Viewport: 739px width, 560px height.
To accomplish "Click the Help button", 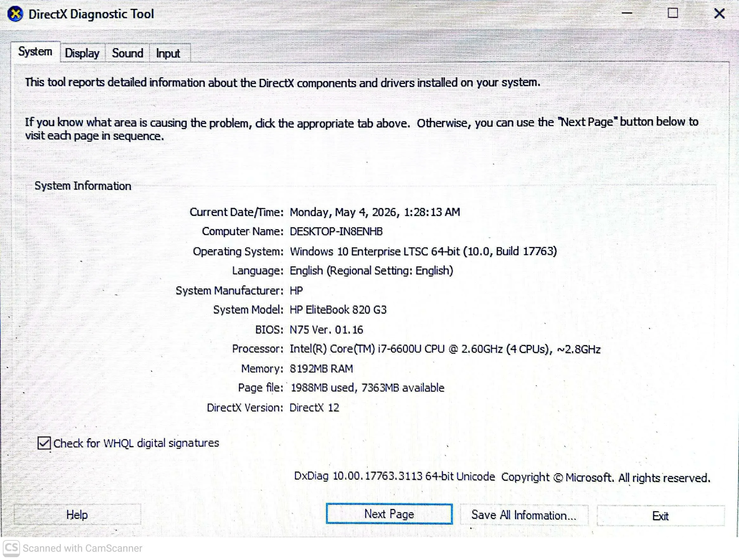I will [x=77, y=515].
